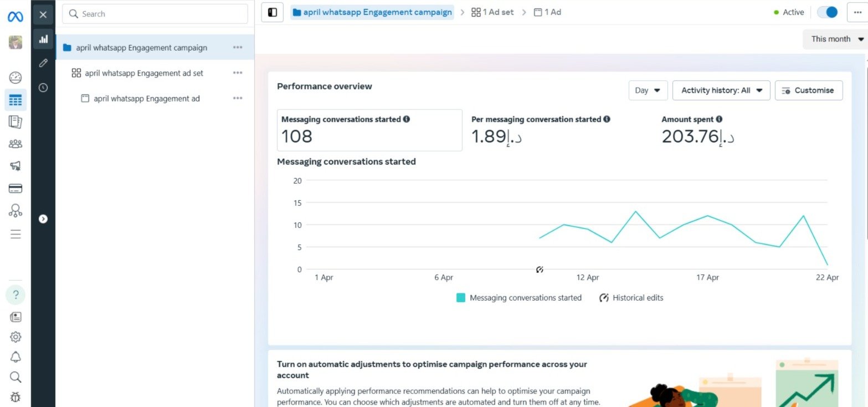Open the clock history icon
868x407 pixels.
pos(43,88)
